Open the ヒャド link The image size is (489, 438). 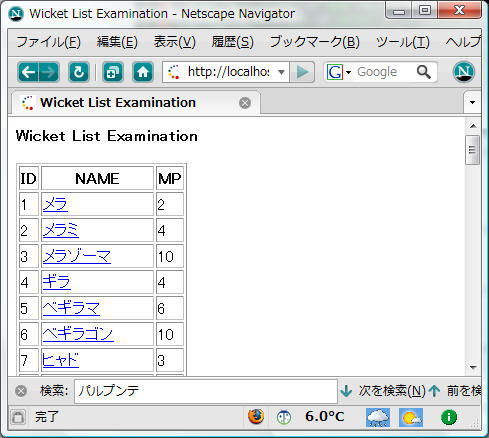tap(61, 360)
